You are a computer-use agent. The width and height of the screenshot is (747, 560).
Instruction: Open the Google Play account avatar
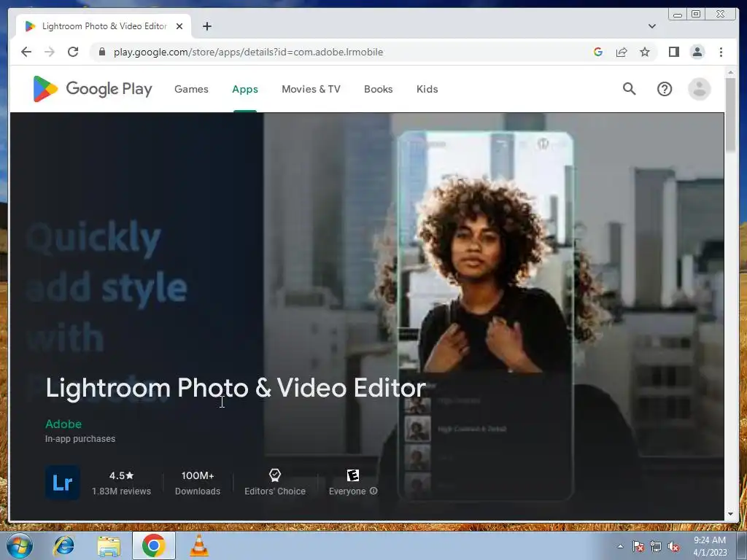[x=699, y=89]
